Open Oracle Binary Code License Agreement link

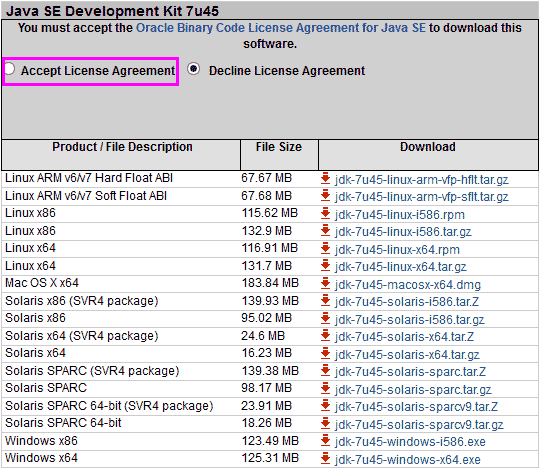[x=281, y=28]
